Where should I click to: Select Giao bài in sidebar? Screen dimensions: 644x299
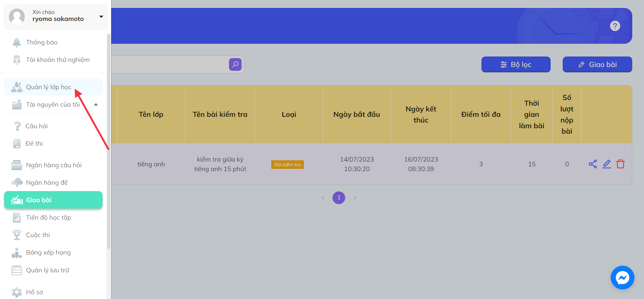53,200
